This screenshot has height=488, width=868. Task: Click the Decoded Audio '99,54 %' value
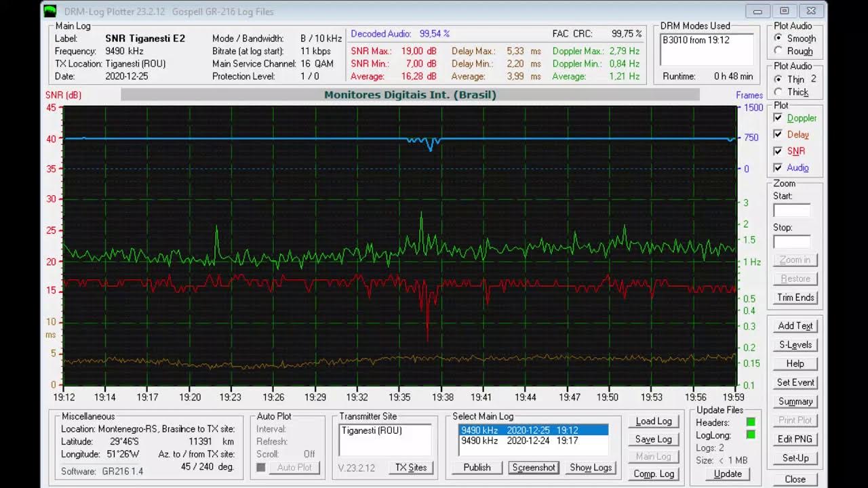click(435, 34)
